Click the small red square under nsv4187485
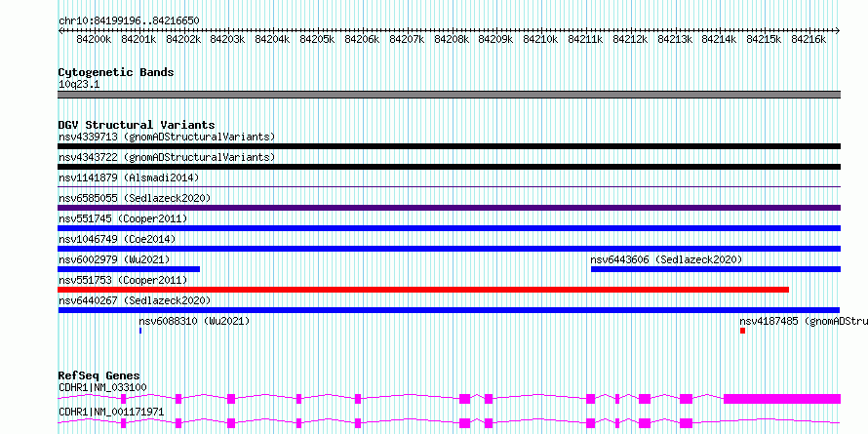Image resolution: width=868 pixels, height=434 pixels. click(x=743, y=331)
